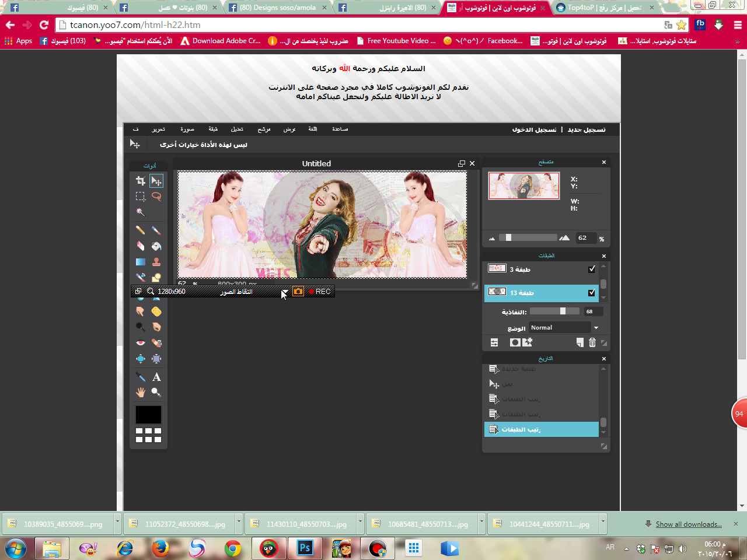Pick the Magic Wand tool
This screenshot has width=747, height=560.
[x=141, y=212]
